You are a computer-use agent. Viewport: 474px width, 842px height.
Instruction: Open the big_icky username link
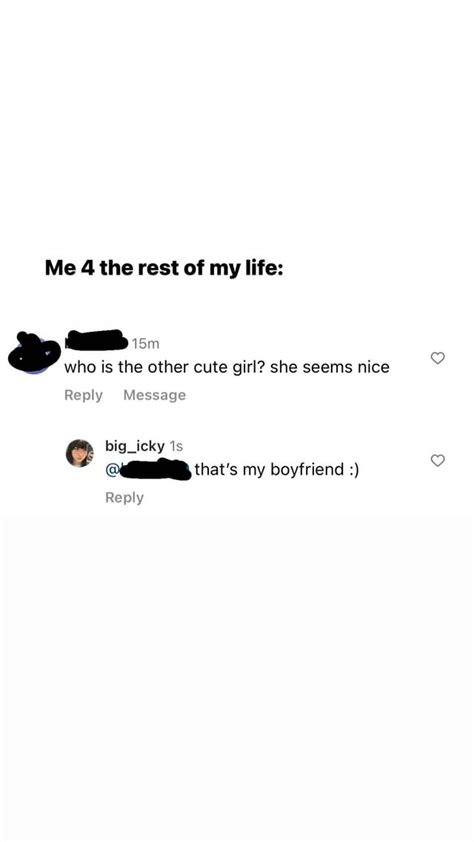135,446
